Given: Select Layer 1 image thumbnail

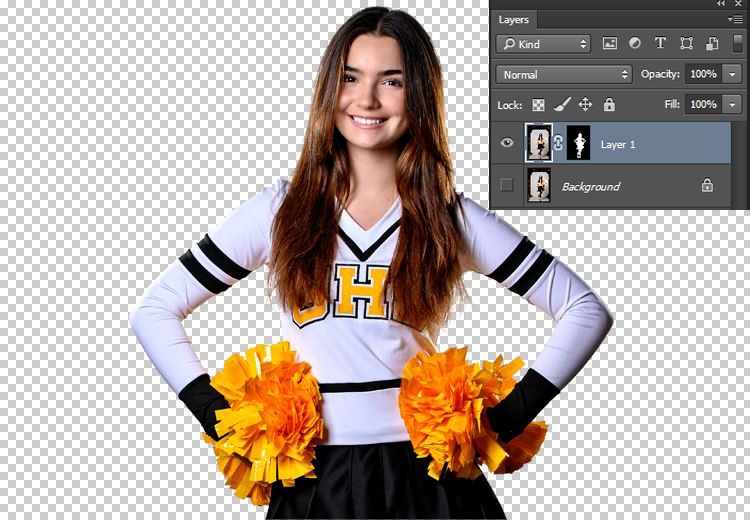Looking at the screenshot, I should [539, 142].
